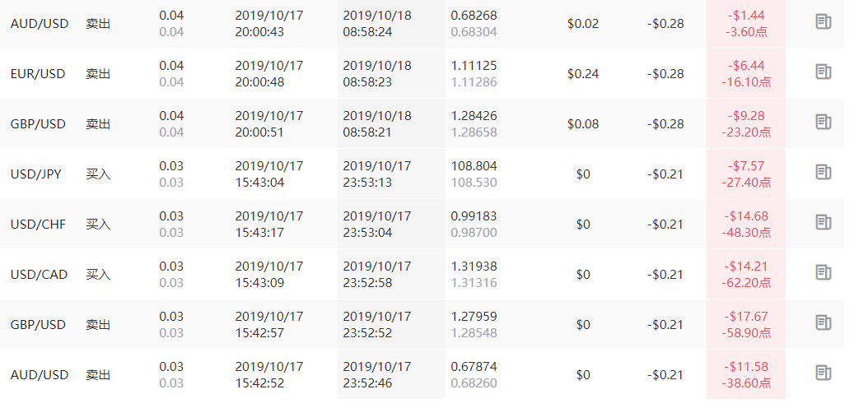Click the USD/CHF symbol text
This screenshot has width=868, height=408.
tap(38, 225)
